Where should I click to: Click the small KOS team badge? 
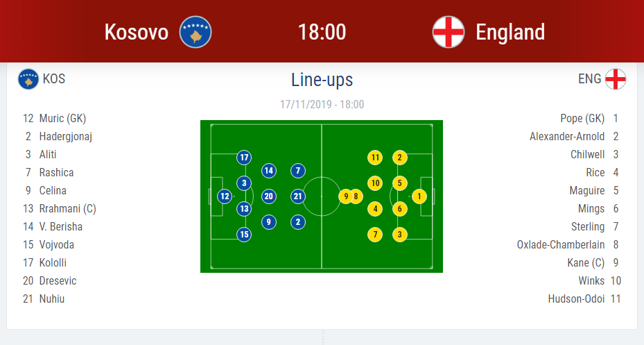point(28,79)
